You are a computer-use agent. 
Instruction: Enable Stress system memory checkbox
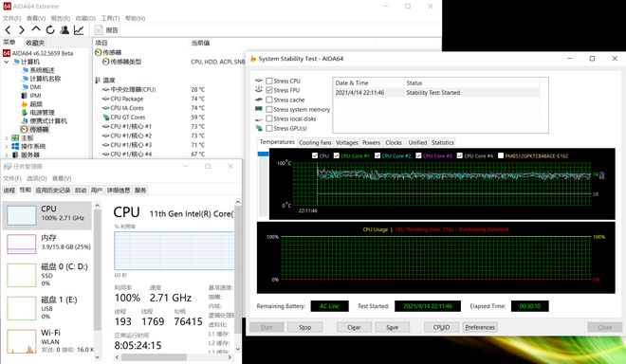point(269,109)
